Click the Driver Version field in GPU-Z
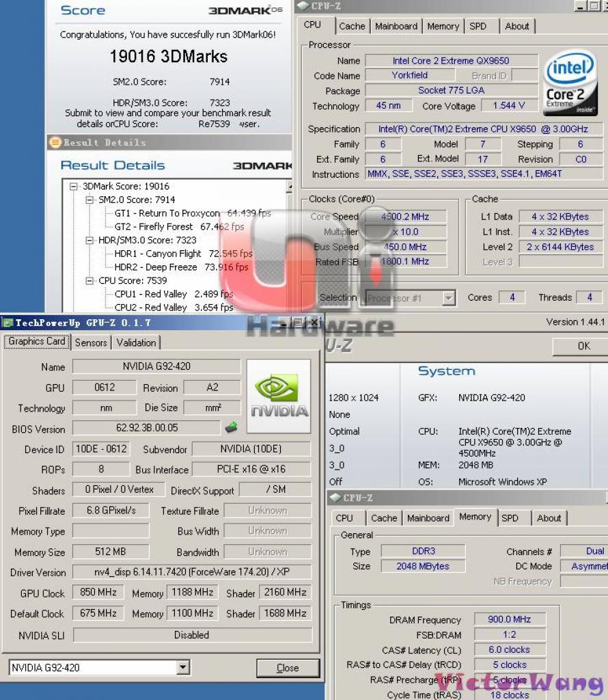608x700 pixels. [192, 572]
